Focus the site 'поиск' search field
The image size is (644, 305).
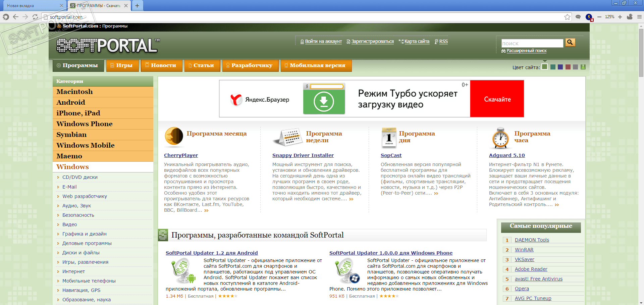[x=532, y=43]
